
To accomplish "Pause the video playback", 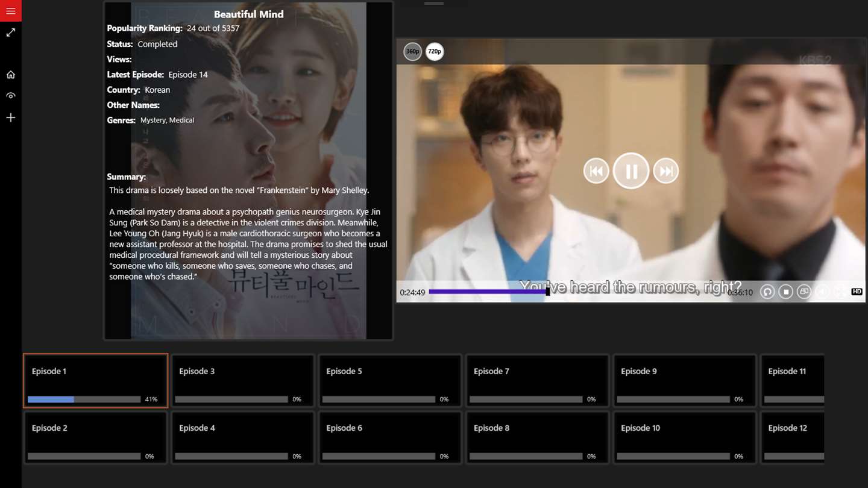I will (x=631, y=171).
